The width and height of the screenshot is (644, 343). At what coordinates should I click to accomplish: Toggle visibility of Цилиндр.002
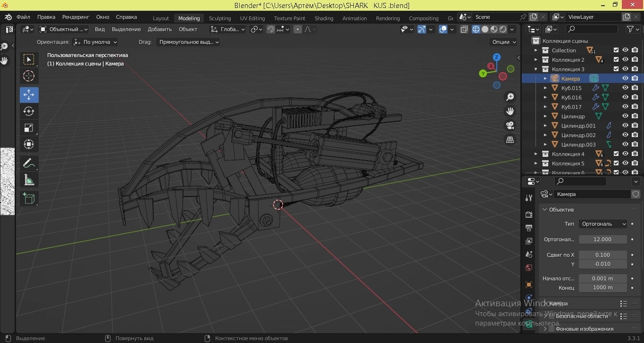[x=625, y=135]
